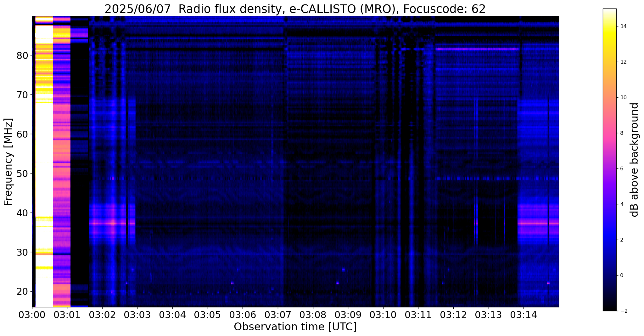This screenshot has height=336, width=644.
Task: Click the colorbar tick label 12
Action: click(x=623, y=62)
